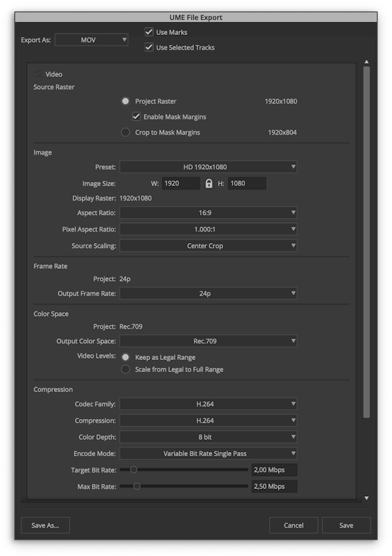Viewport: 392px width, 556px height.
Task: Expand the Source Scaling Center Crop menu
Action: [208, 245]
